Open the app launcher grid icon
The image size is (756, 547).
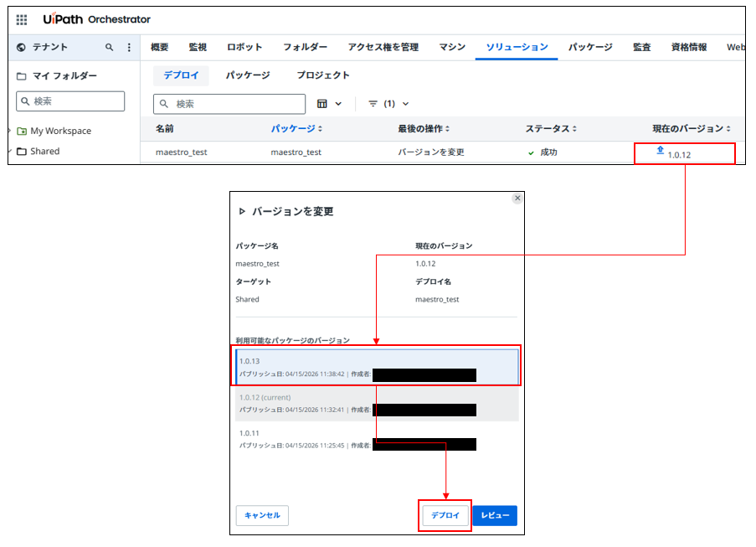22,19
